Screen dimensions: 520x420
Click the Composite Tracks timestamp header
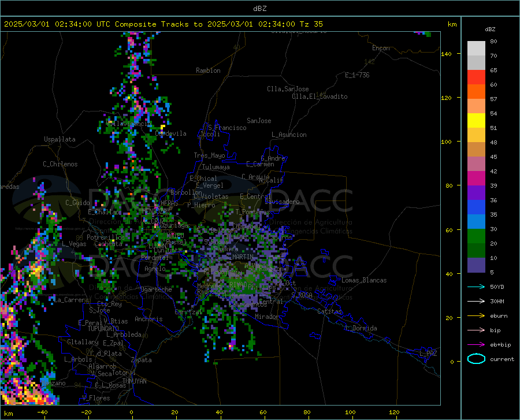coord(163,24)
